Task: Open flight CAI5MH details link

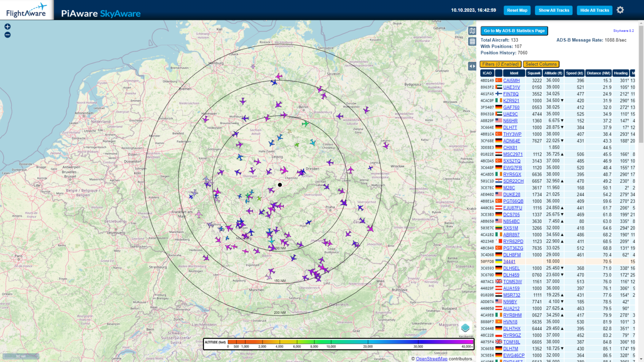Action: [x=511, y=80]
